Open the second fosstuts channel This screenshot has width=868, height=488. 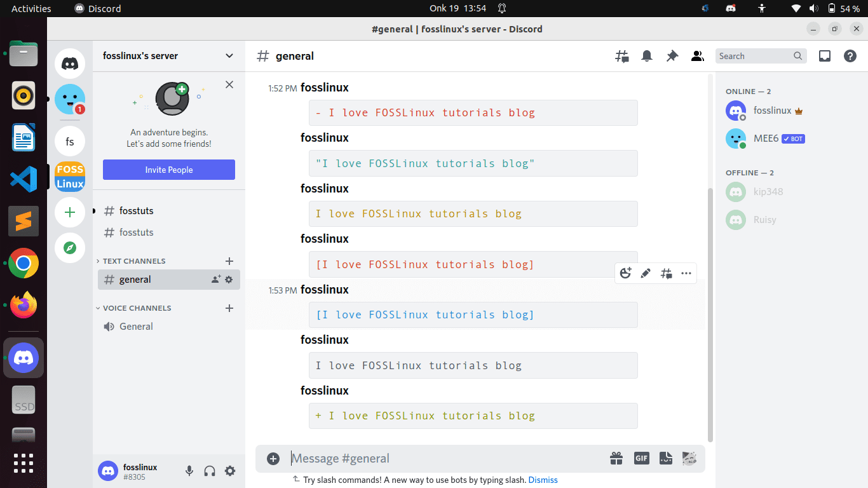(x=169, y=233)
